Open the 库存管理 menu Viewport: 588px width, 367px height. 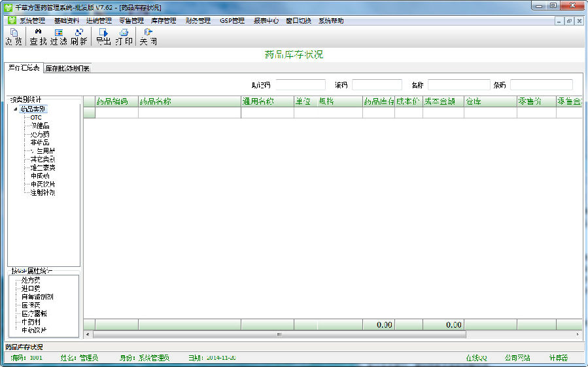click(164, 21)
